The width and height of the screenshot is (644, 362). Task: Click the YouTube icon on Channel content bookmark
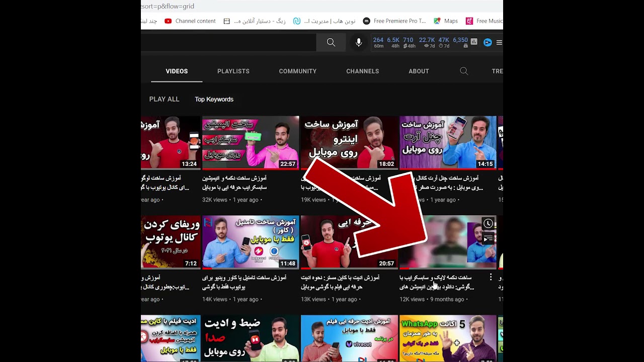[168, 21]
